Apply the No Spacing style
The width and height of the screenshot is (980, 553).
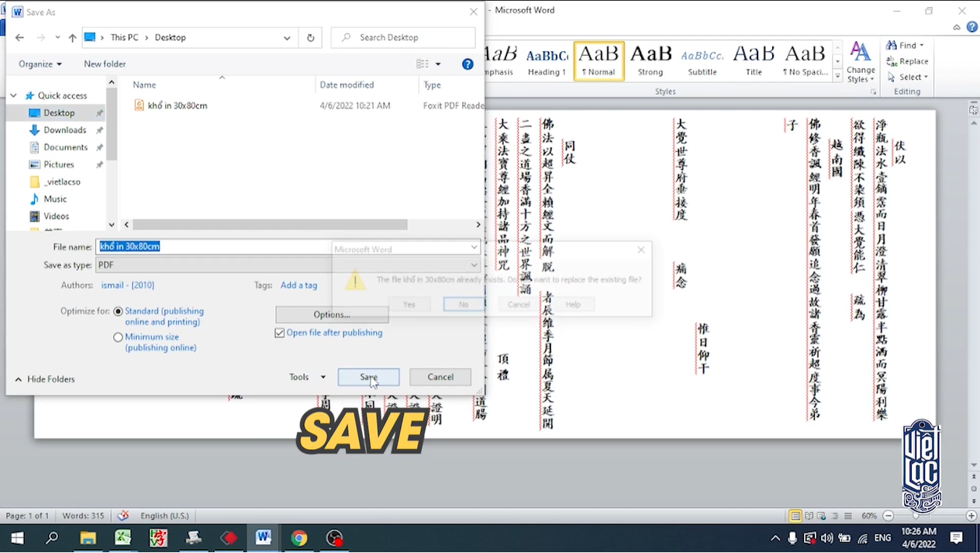(x=806, y=61)
